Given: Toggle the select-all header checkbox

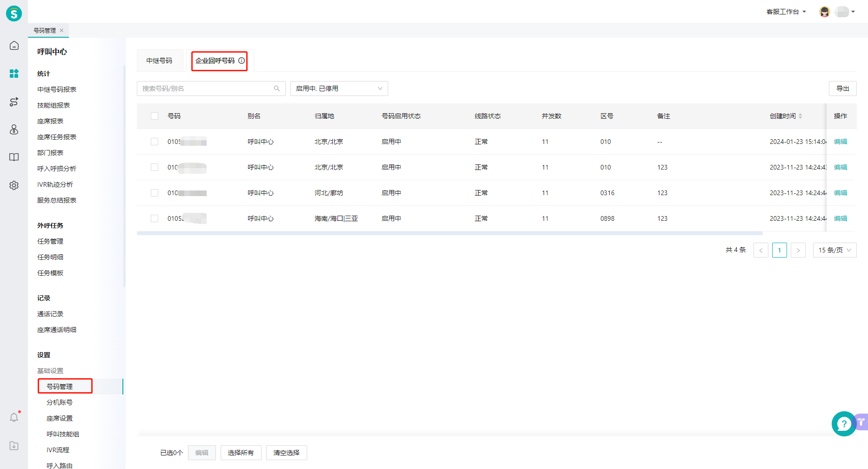Looking at the screenshot, I should click(155, 116).
